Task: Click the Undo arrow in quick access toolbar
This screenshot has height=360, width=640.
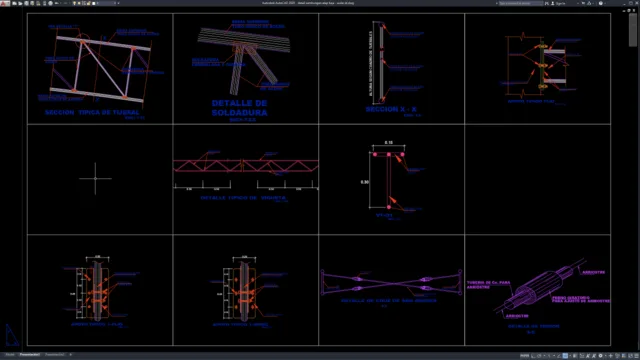Action: tap(57, 3)
